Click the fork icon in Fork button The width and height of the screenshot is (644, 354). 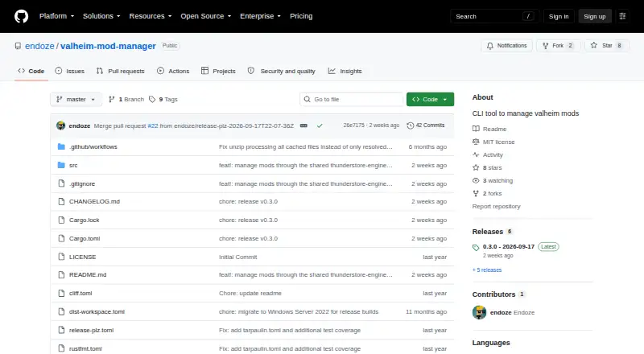coord(545,46)
